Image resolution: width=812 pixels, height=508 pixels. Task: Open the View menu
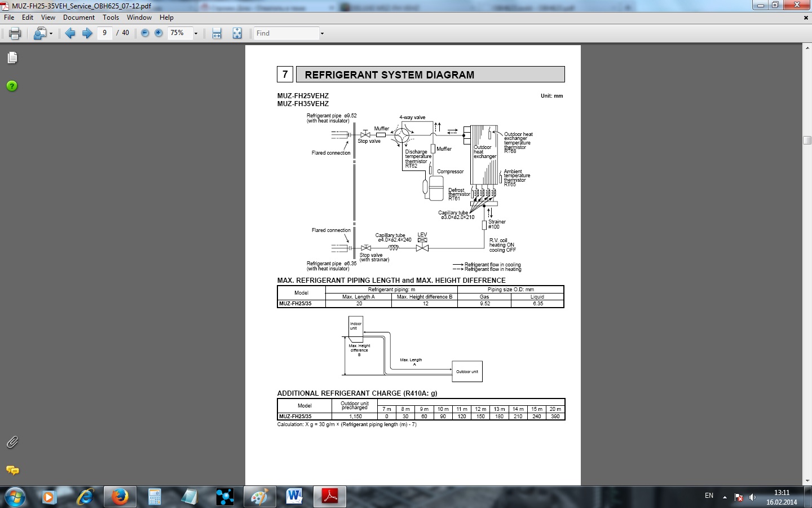[x=48, y=17]
